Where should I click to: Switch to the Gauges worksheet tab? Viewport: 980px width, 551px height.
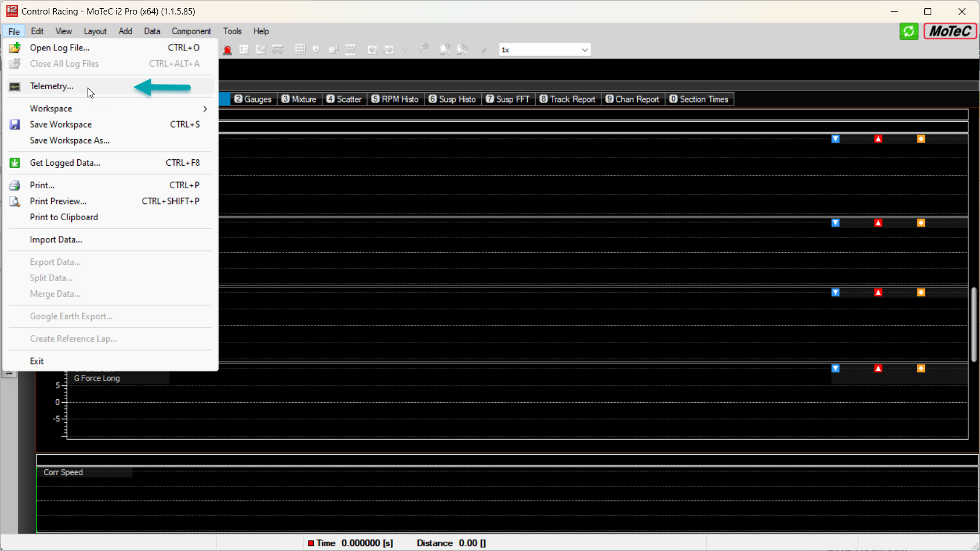point(253,99)
